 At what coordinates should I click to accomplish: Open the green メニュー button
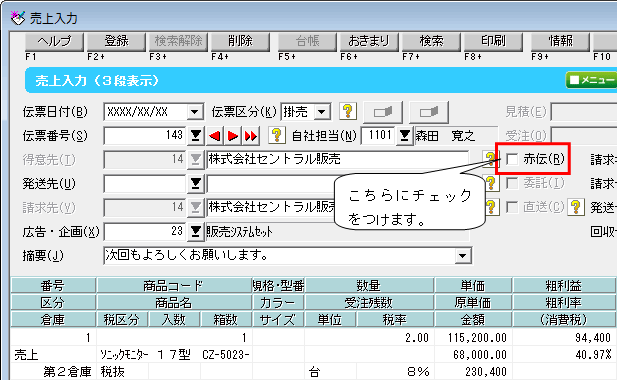tap(591, 80)
